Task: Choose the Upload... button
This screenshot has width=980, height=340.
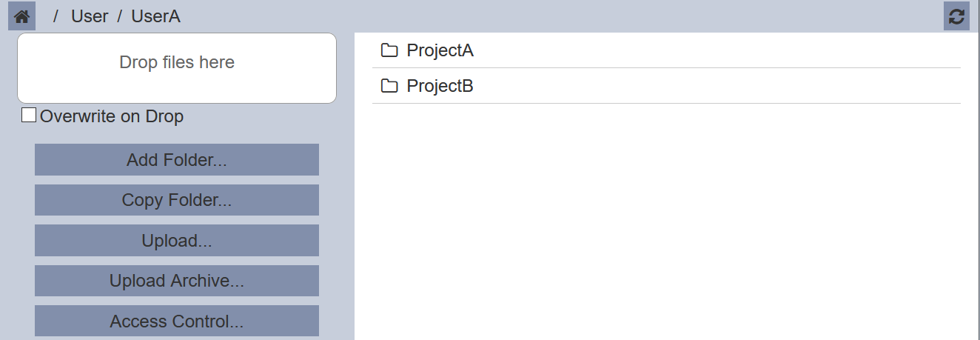Action: [x=177, y=241]
